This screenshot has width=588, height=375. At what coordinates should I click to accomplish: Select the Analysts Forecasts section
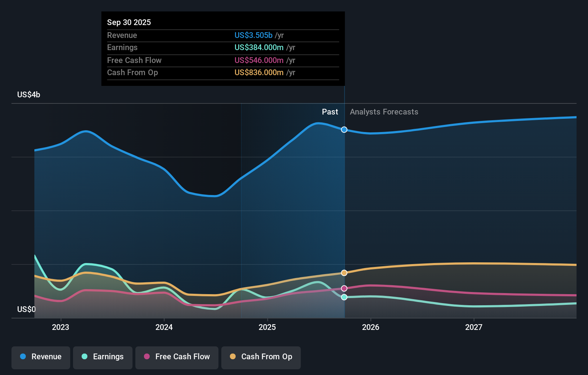pyautogui.click(x=384, y=112)
